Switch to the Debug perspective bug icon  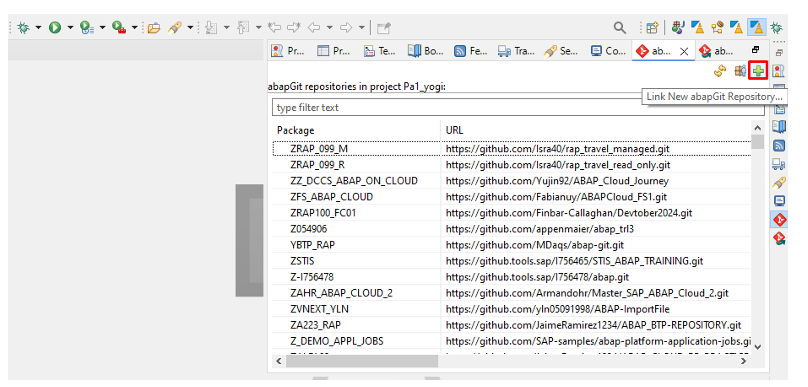pos(776,27)
